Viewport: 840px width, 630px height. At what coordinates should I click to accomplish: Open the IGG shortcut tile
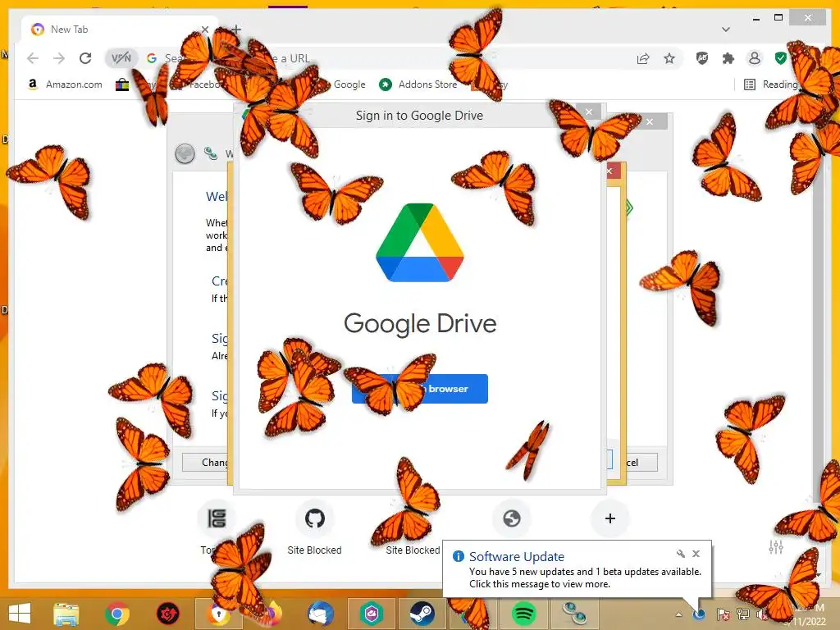[217, 518]
